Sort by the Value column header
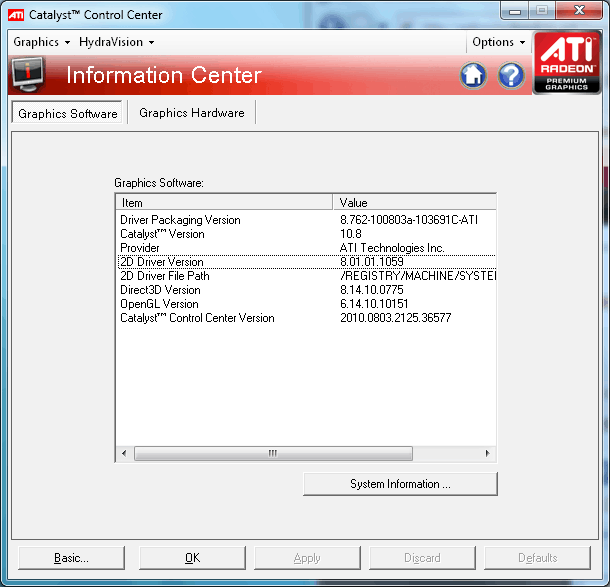610x587 pixels. (x=414, y=203)
